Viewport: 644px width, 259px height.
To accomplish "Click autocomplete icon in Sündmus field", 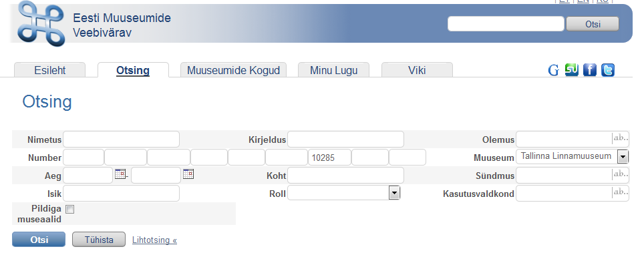I will (620, 175).
